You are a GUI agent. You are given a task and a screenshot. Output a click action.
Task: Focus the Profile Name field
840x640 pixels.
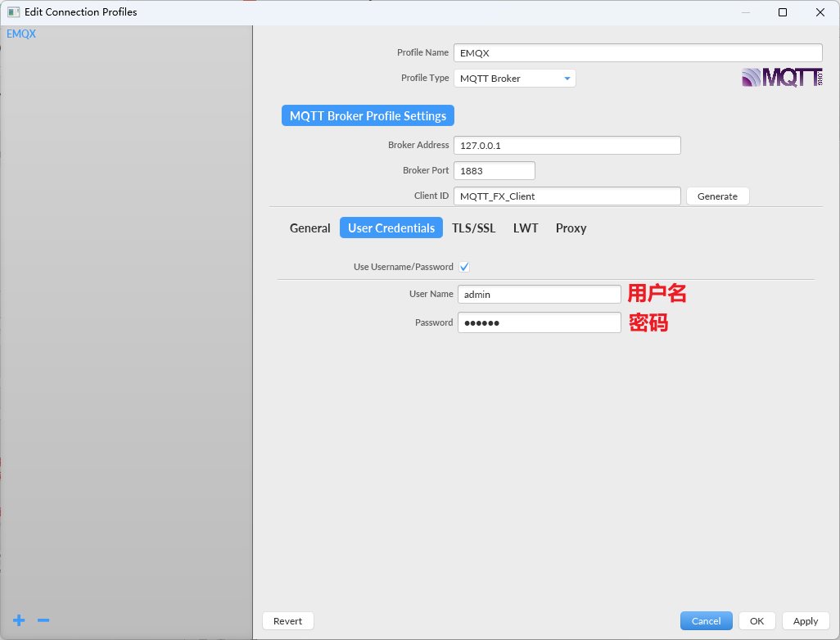tap(638, 53)
